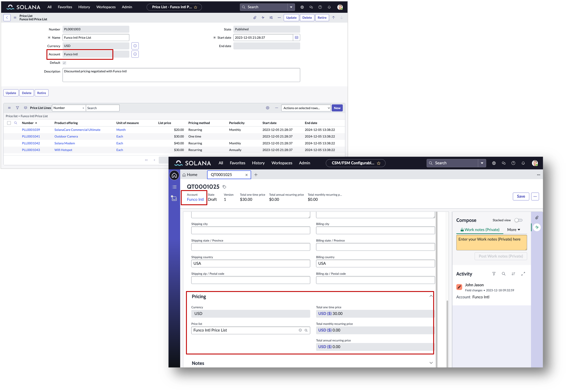Viewport: 568px width, 392px height.
Task: Open search dropdown arrow in workspace window
Action: pyautogui.click(x=482, y=163)
